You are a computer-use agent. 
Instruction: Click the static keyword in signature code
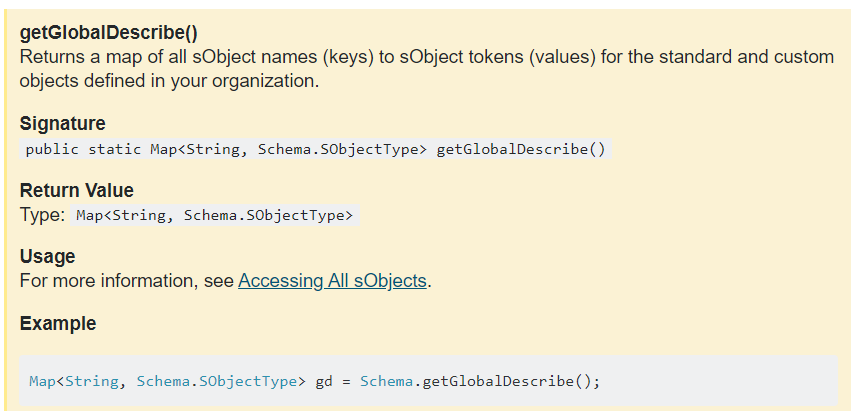tap(115, 150)
